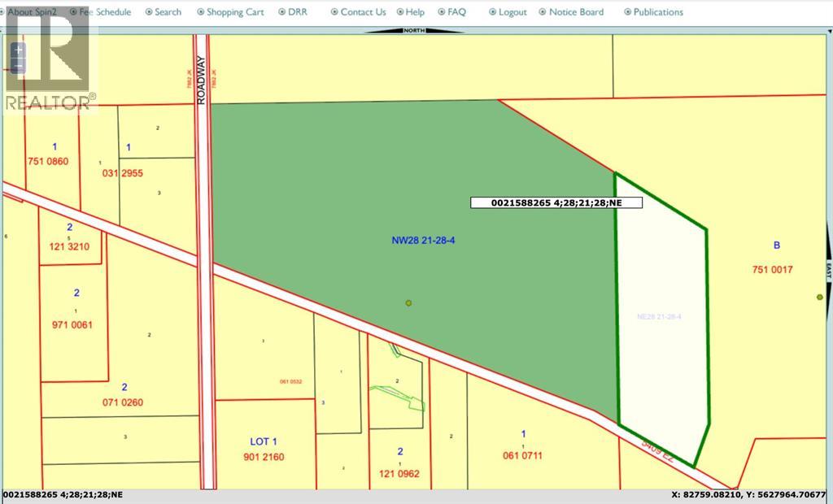
Task: Select plan label 031 2955
Action: click(122, 172)
